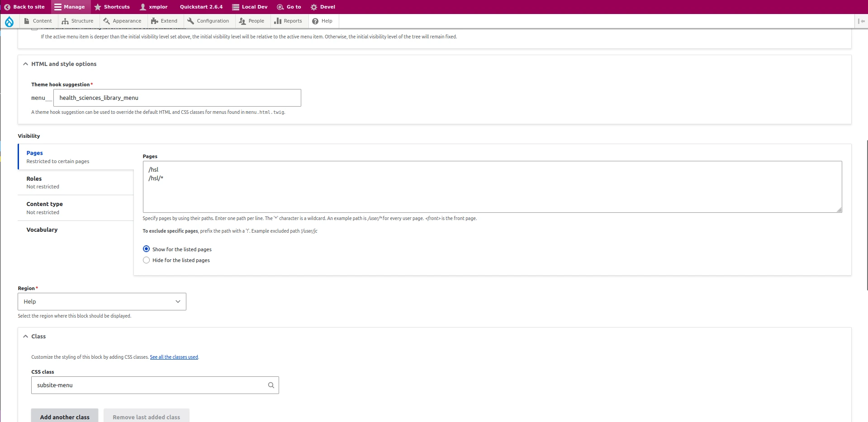Image resolution: width=868 pixels, height=422 pixels.
Task: Click the People icon in toolbar
Action: pos(242,21)
